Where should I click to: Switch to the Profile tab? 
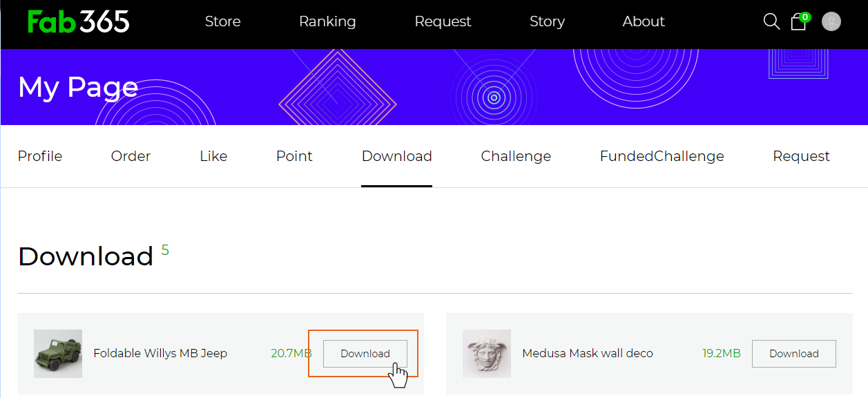40,156
